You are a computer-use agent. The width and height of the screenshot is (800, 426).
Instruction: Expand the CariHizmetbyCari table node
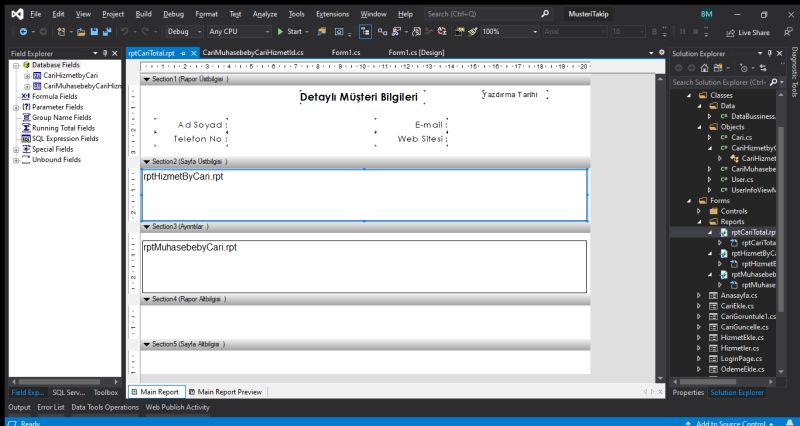pos(27,76)
